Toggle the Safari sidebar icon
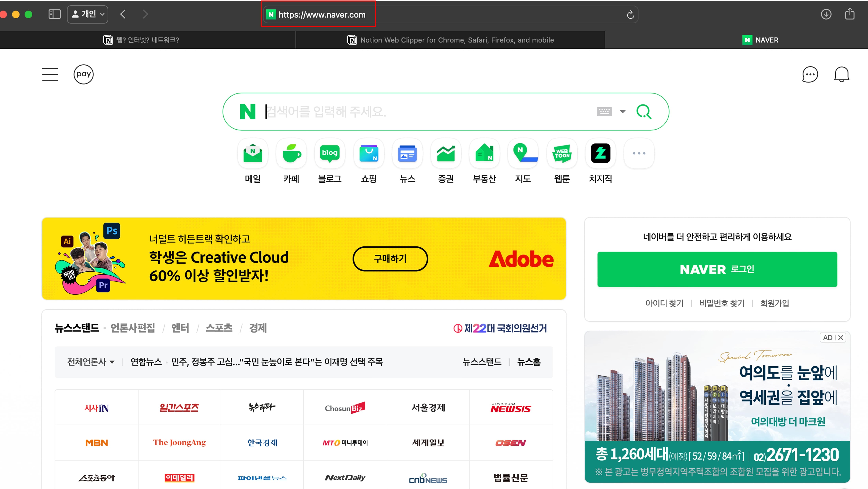The height and width of the screenshot is (489, 868). [x=54, y=14]
